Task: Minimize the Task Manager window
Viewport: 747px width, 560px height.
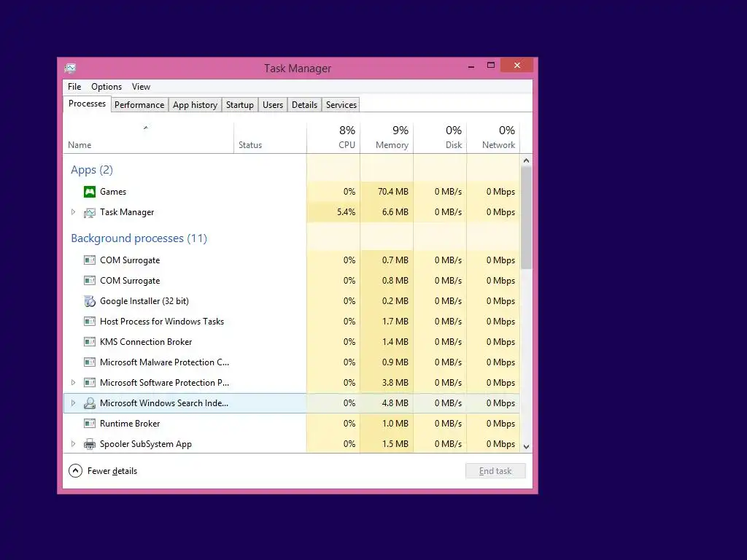Action: (x=471, y=66)
